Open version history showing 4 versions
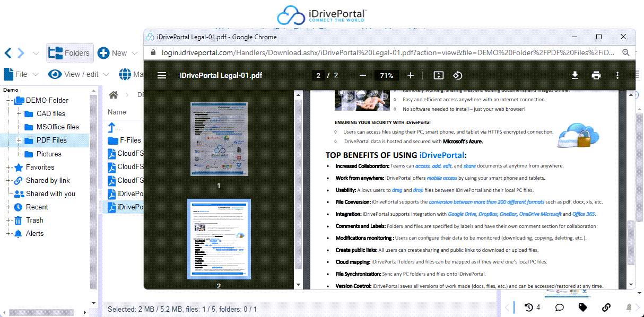The height and width of the screenshot is (317, 644). [x=532, y=307]
